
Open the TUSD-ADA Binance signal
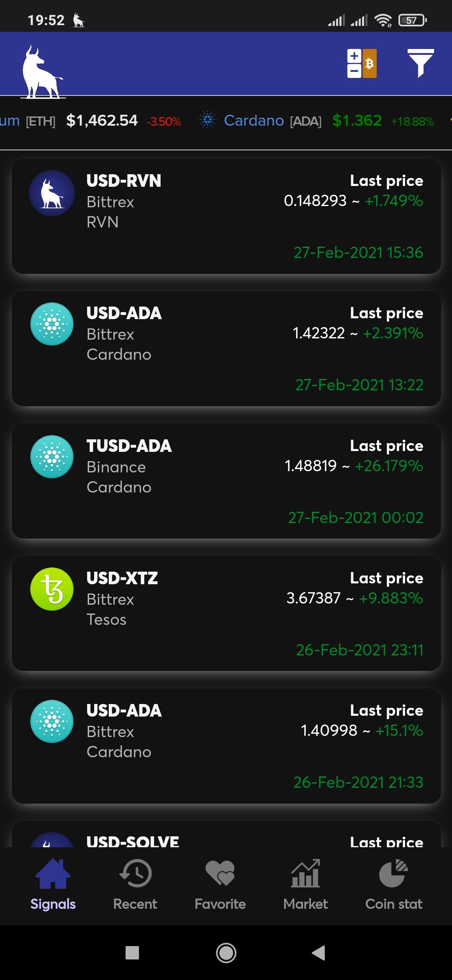click(x=226, y=481)
